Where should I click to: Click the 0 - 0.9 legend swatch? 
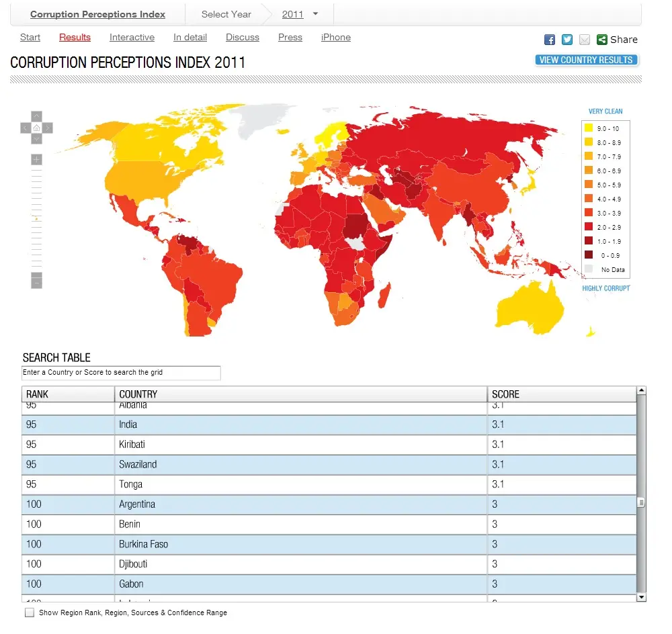point(589,255)
